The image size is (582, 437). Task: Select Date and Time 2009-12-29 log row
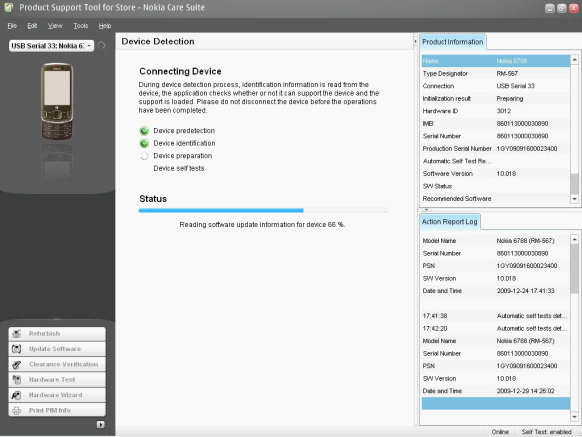[x=496, y=391]
